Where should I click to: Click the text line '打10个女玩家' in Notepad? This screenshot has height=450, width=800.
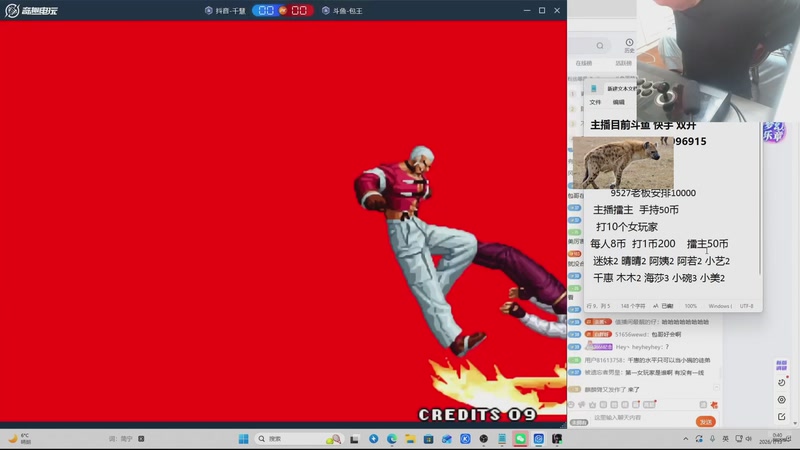click(x=627, y=227)
